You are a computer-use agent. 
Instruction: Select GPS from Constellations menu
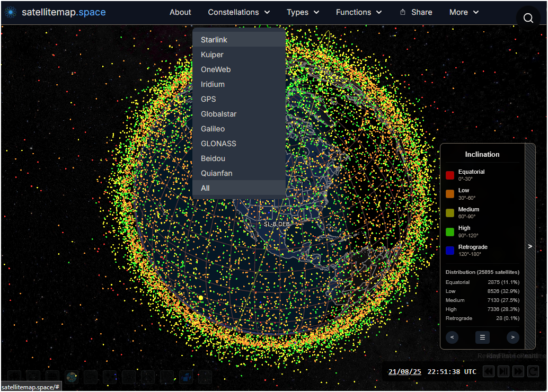[239, 99]
